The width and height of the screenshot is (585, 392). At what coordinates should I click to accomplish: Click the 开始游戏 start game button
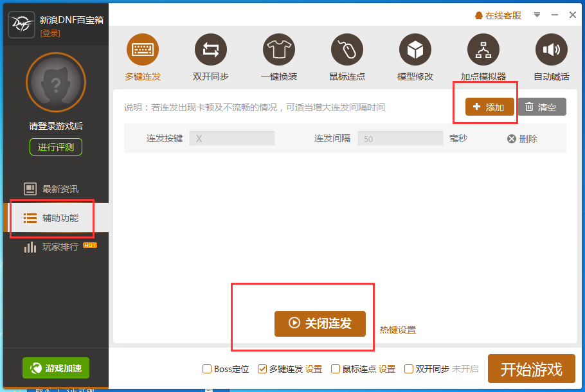532,369
